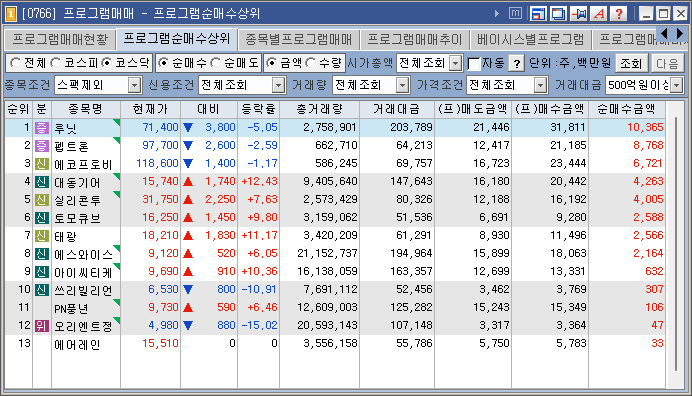
Task: Click the 신 badge in the 토모큐브 row
Action: click(41, 218)
